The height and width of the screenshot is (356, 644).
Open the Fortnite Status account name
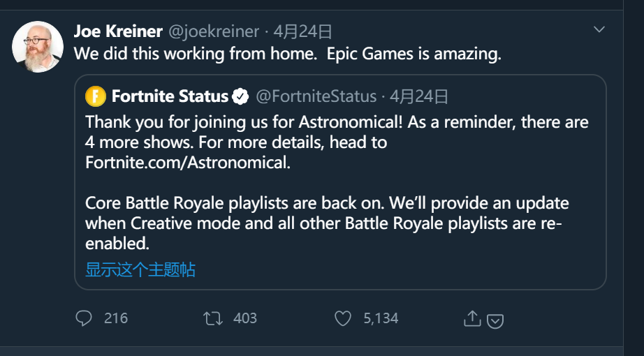(170, 96)
